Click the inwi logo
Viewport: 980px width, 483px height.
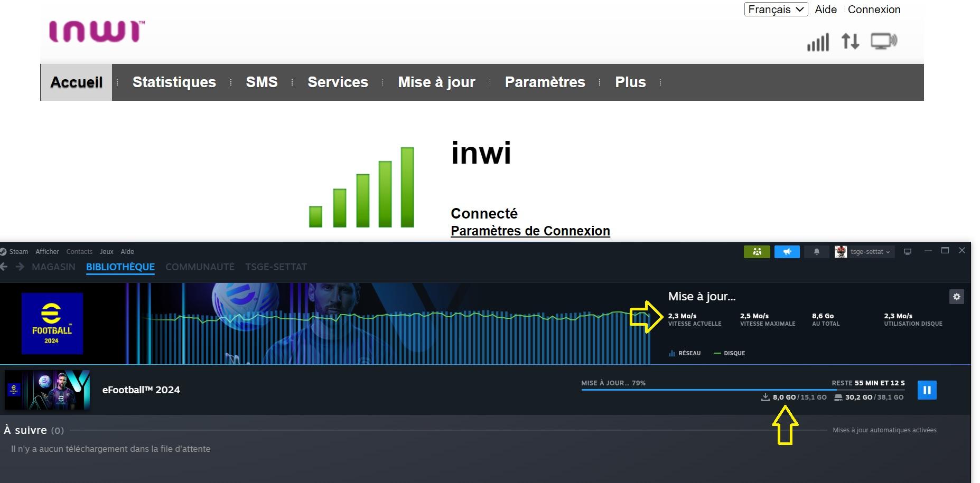tap(97, 32)
